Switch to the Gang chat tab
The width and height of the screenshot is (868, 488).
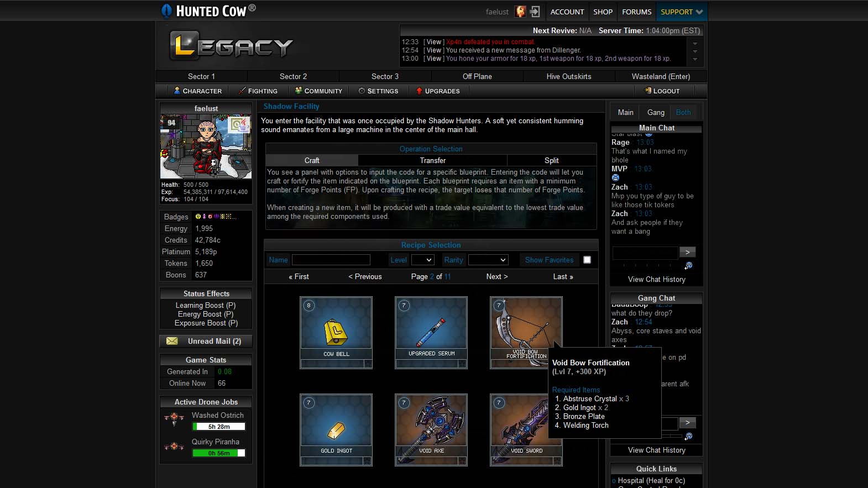(x=656, y=112)
